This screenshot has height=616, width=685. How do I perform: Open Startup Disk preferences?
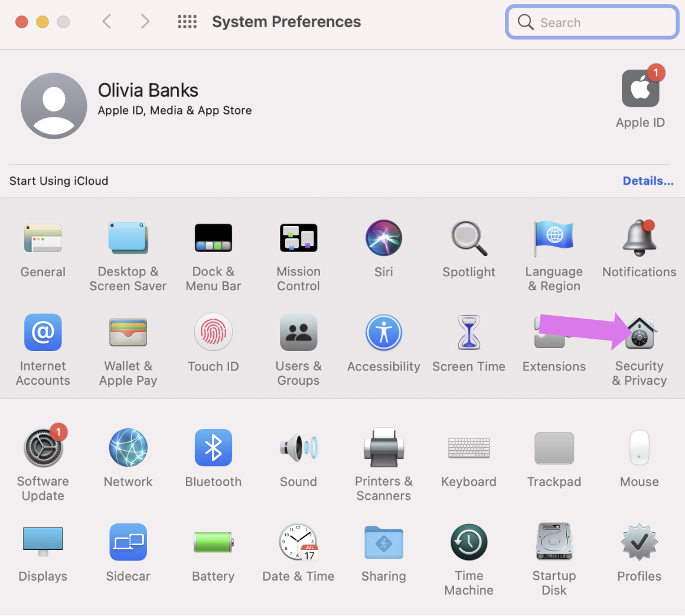[554, 541]
